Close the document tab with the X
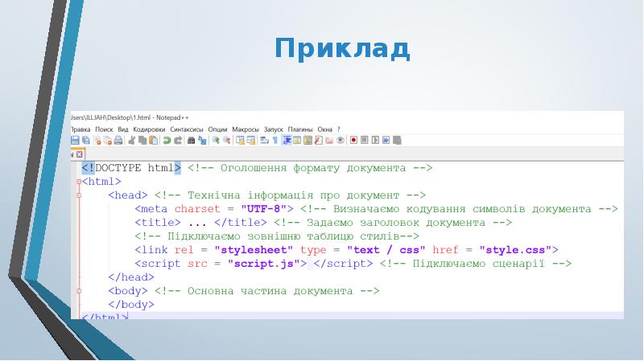This screenshot has width=644, height=361. tap(79, 154)
